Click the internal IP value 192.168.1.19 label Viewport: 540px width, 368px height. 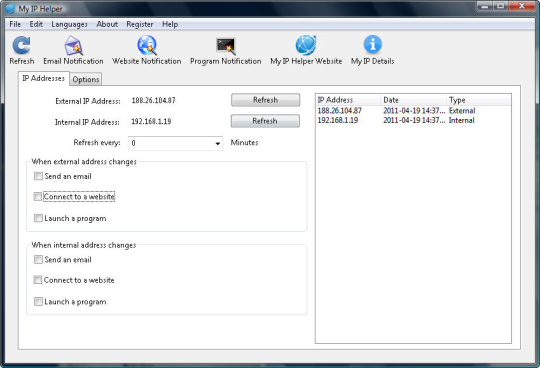151,122
